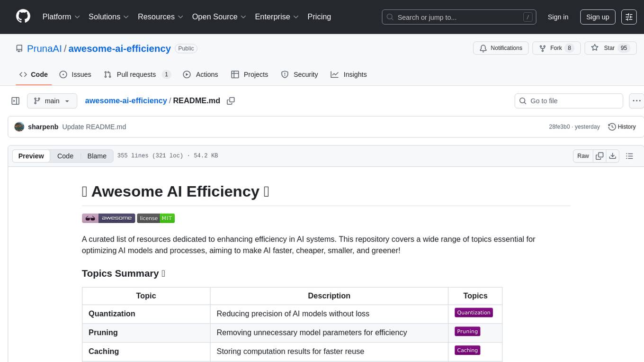
Task: Click the Awesome AI Efficiency heading
Action: point(176,191)
